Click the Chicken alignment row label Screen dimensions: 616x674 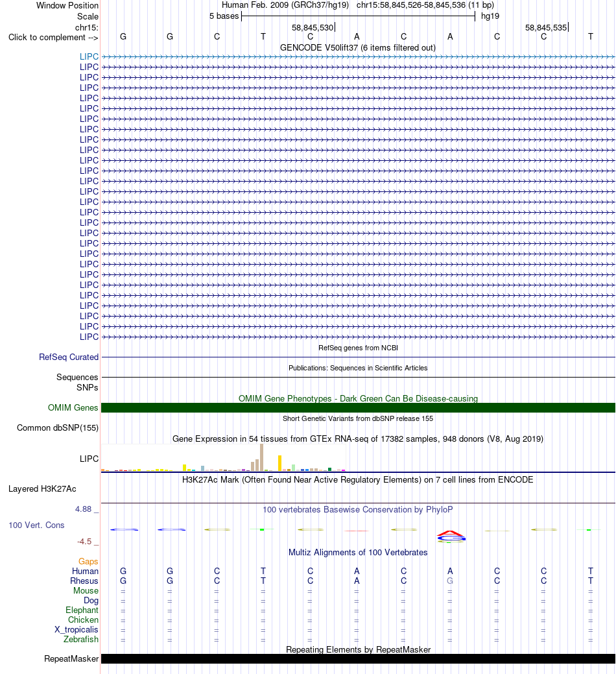[83, 620]
